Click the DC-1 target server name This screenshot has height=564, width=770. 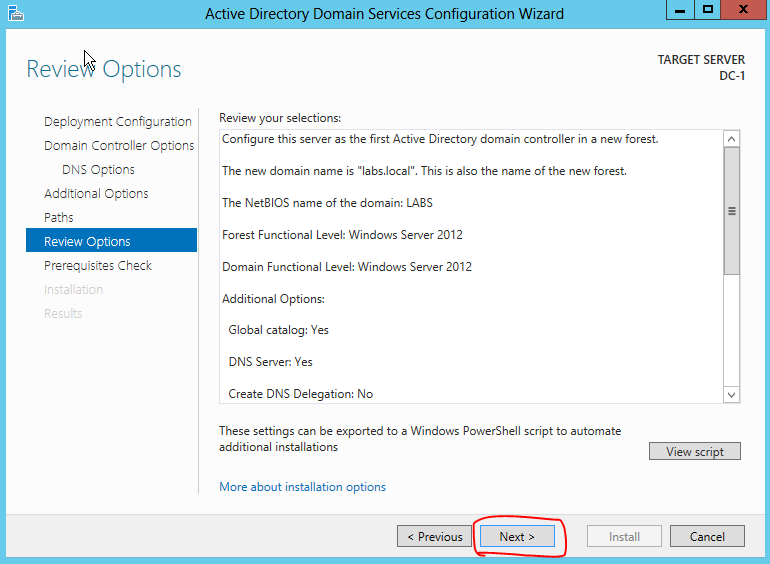732,76
